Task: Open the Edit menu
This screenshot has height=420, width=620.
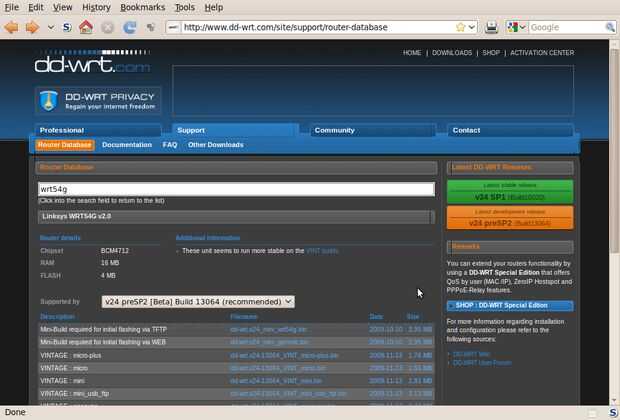Action: (x=36, y=7)
